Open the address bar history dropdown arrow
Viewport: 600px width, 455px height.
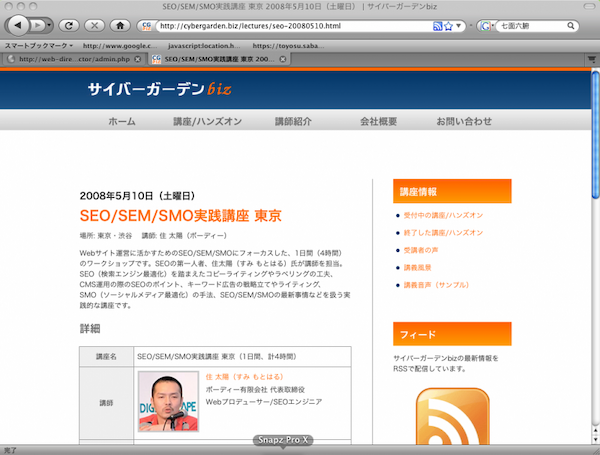click(x=458, y=26)
